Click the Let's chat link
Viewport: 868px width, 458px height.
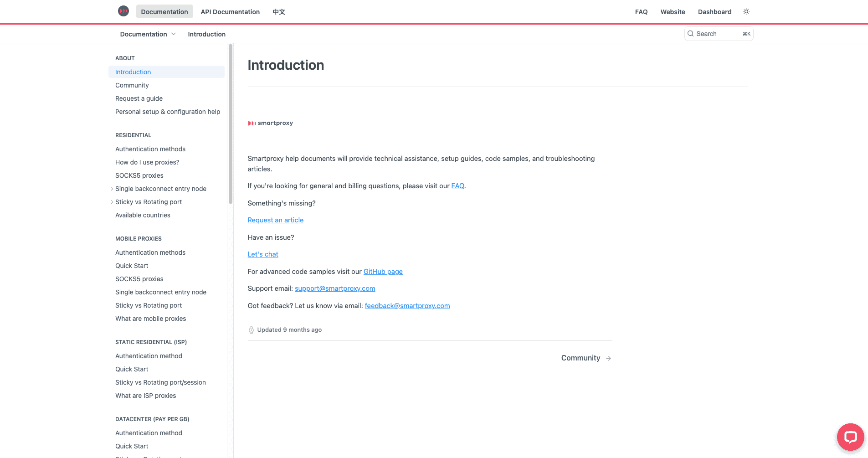click(x=263, y=254)
